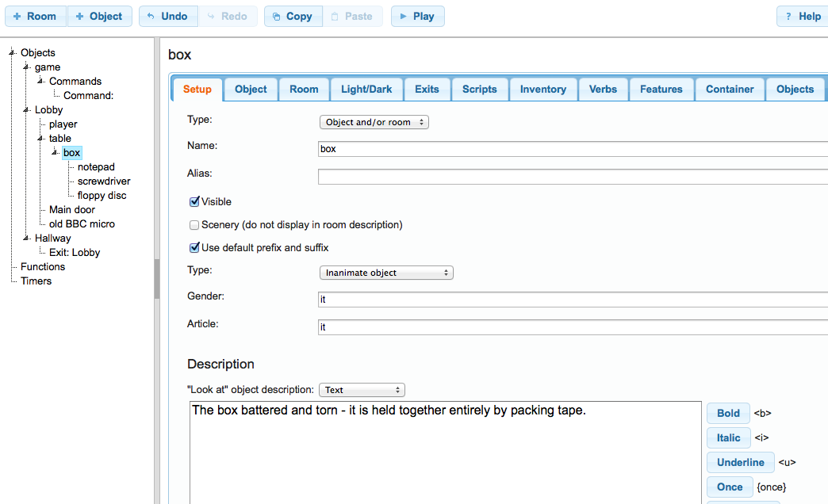828x504 pixels.
Task: Click the Bold formatting button
Action: point(728,413)
